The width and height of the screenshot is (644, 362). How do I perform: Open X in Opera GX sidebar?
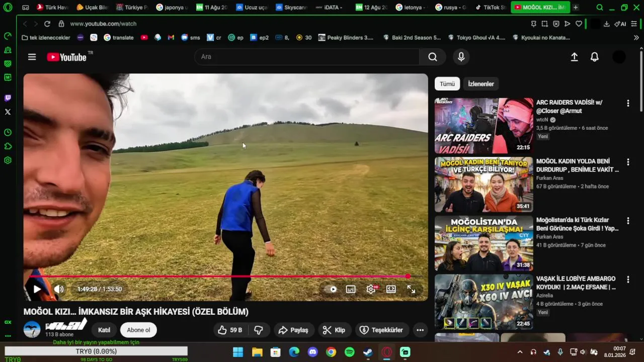[8, 112]
